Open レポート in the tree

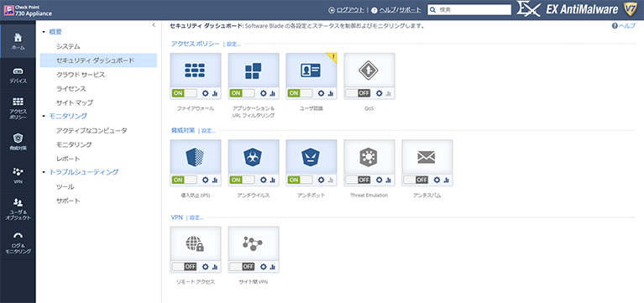tap(68, 159)
